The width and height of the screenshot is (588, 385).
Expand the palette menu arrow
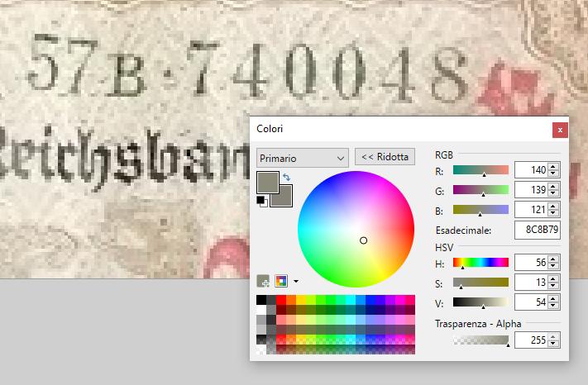pyautogui.click(x=295, y=282)
